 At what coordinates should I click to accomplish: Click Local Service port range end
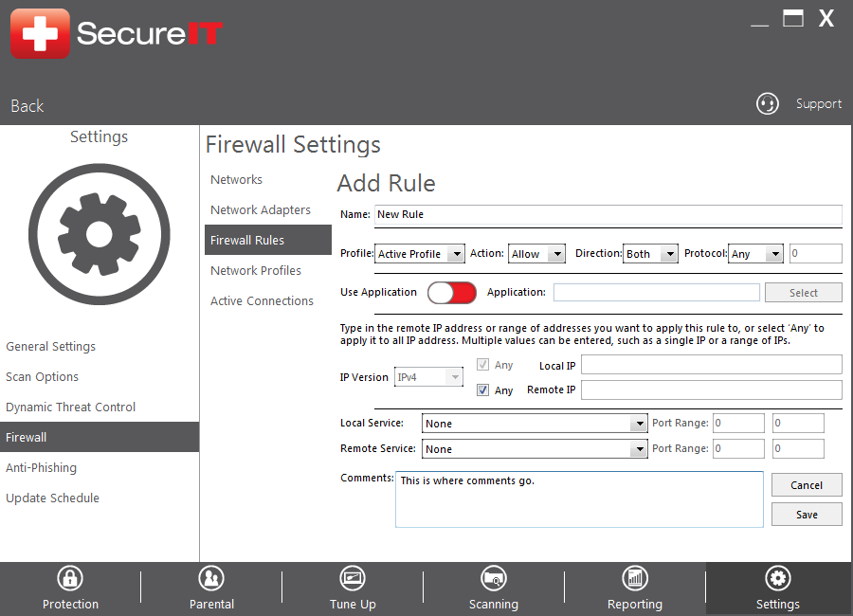tap(798, 424)
